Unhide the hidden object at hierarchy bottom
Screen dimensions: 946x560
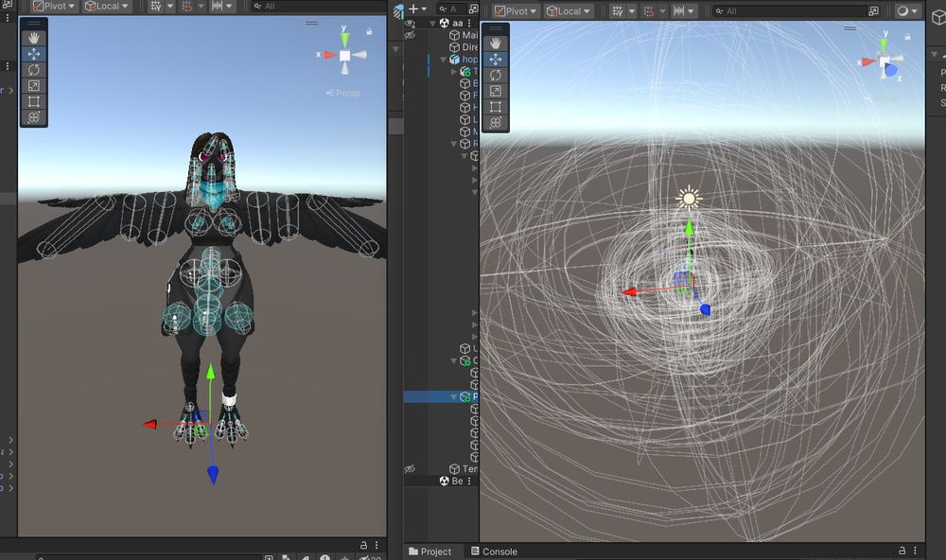[410, 469]
